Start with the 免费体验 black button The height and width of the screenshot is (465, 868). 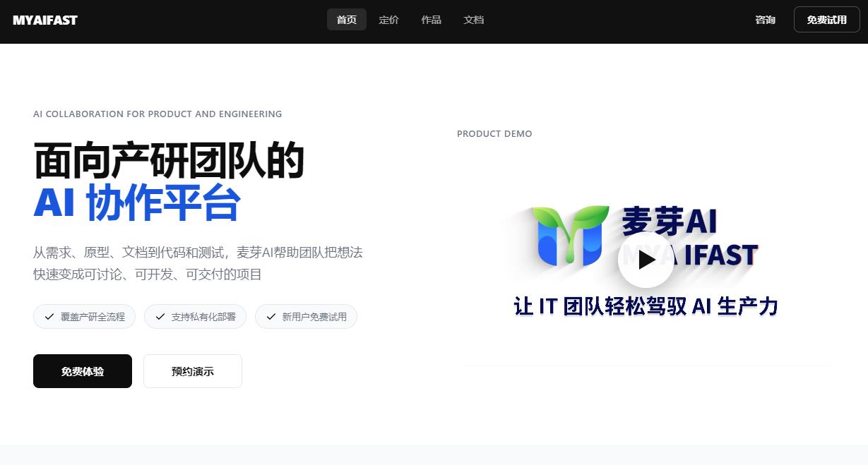click(x=83, y=371)
